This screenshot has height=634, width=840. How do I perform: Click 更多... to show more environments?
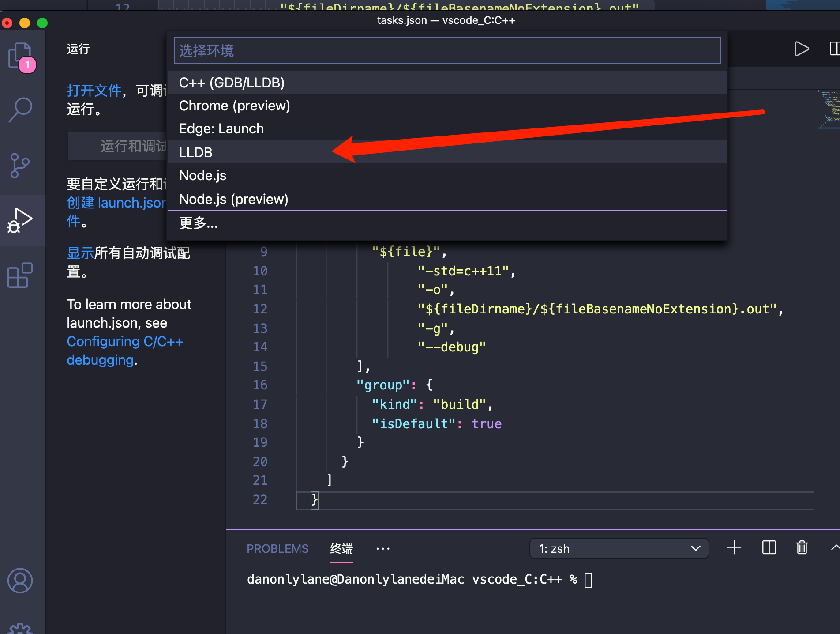tap(198, 223)
